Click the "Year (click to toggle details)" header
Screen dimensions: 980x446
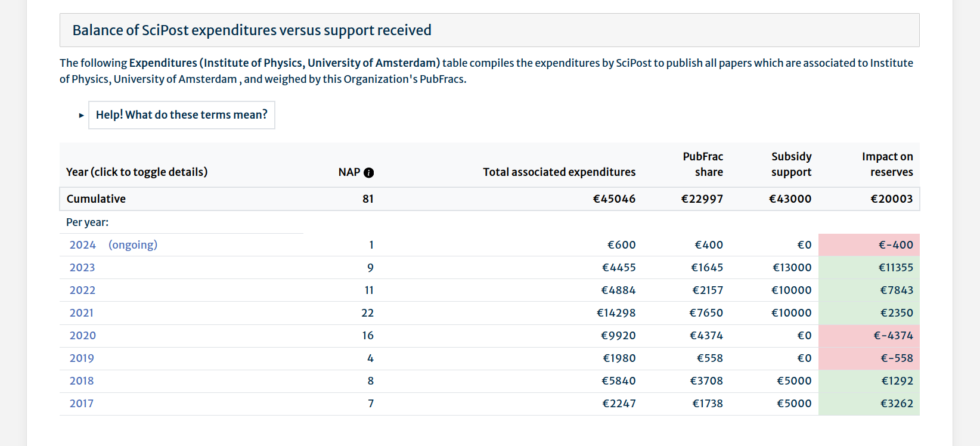pos(137,172)
